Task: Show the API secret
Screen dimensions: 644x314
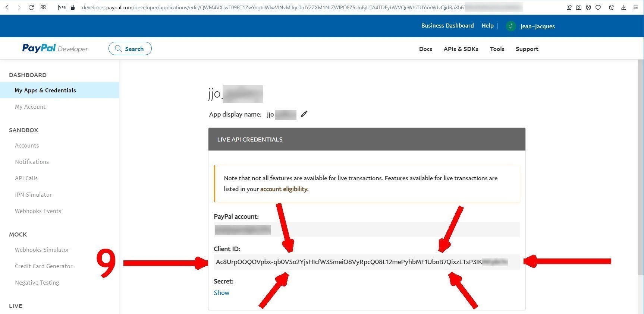Action: click(222, 293)
